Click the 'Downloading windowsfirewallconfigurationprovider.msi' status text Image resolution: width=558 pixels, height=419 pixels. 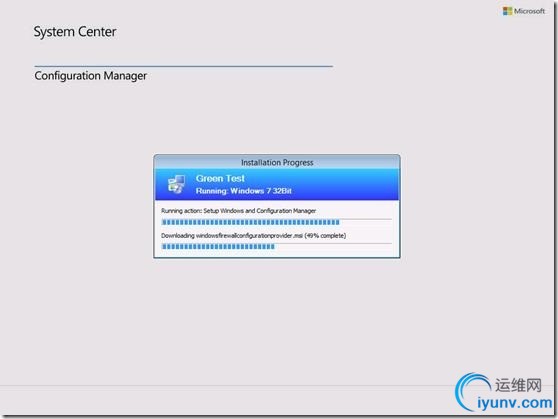253,236
